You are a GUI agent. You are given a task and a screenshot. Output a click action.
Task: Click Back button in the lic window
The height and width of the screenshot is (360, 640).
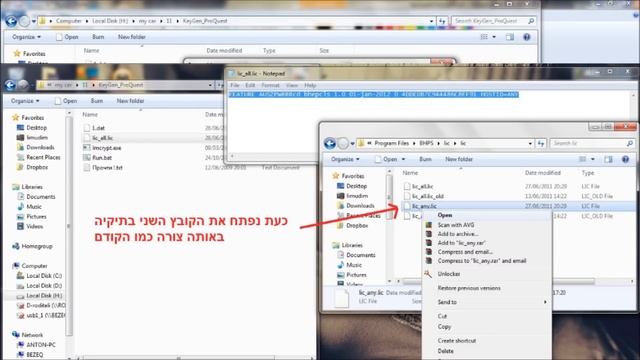pyautogui.click(x=330, y=143)
